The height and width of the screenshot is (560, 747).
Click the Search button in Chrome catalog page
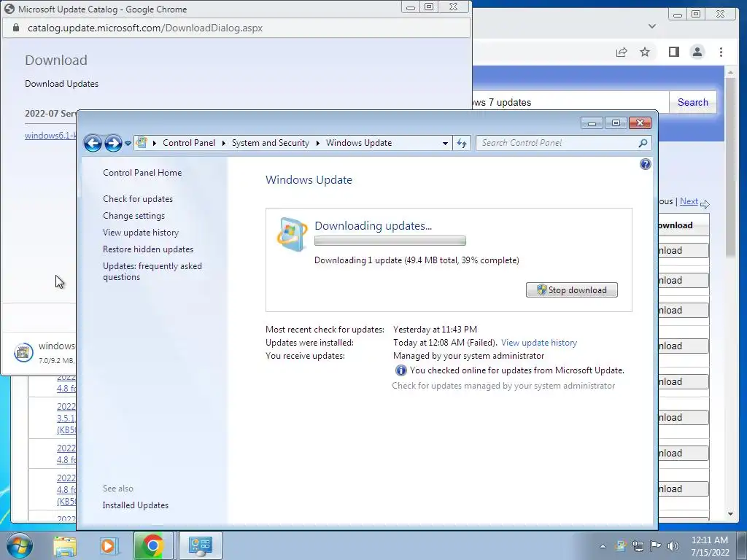[x=693, y=102]
